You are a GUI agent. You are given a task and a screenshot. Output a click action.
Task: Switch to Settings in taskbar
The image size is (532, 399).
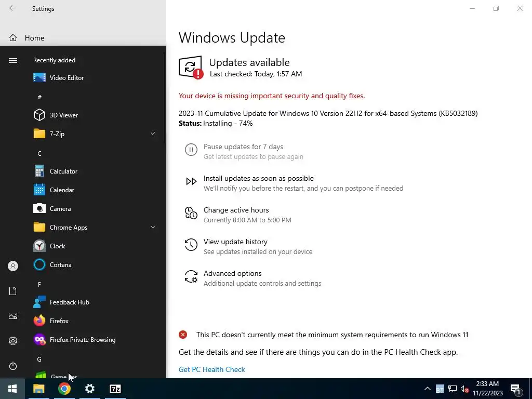89,389
